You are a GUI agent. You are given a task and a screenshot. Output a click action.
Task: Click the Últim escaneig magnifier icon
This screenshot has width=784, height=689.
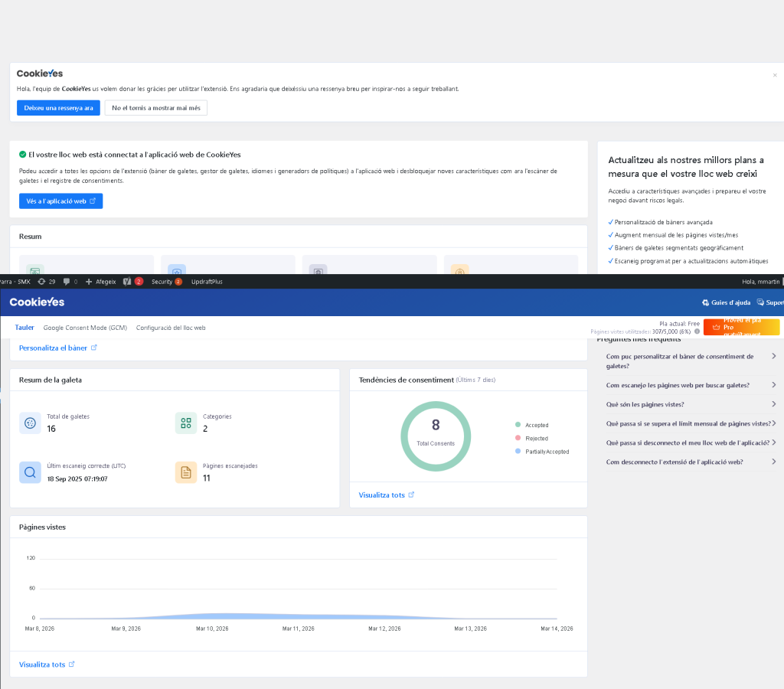[x=31, y=472]
